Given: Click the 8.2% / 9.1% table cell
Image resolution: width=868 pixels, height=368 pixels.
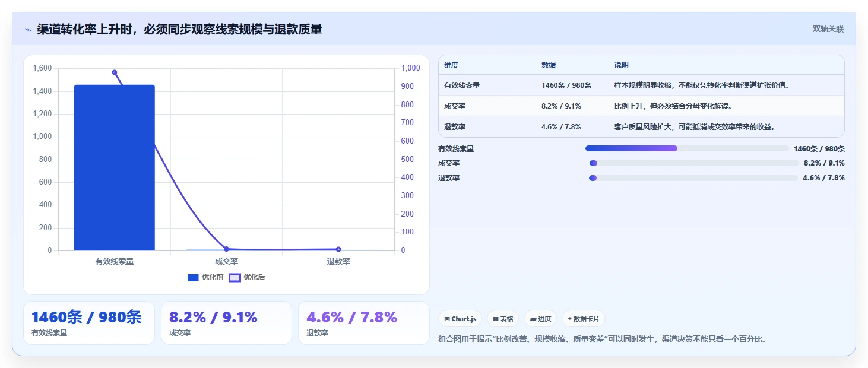Looking at the screenshot, I should pyautogui.click(x=561, y=106).
